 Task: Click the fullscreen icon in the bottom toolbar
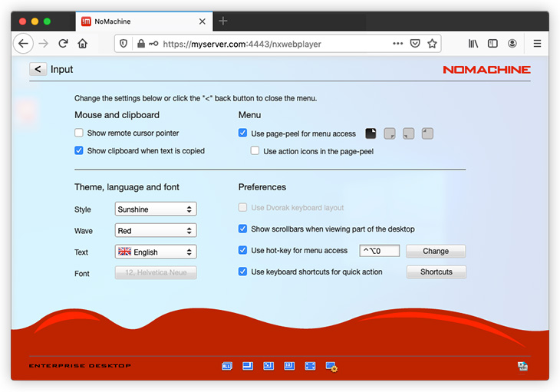point(310,367)
